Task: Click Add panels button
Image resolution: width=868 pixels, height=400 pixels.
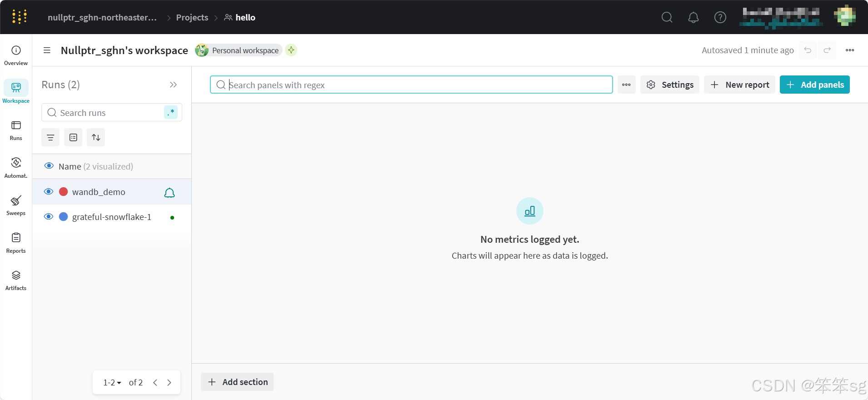Action: click(815, 85)
